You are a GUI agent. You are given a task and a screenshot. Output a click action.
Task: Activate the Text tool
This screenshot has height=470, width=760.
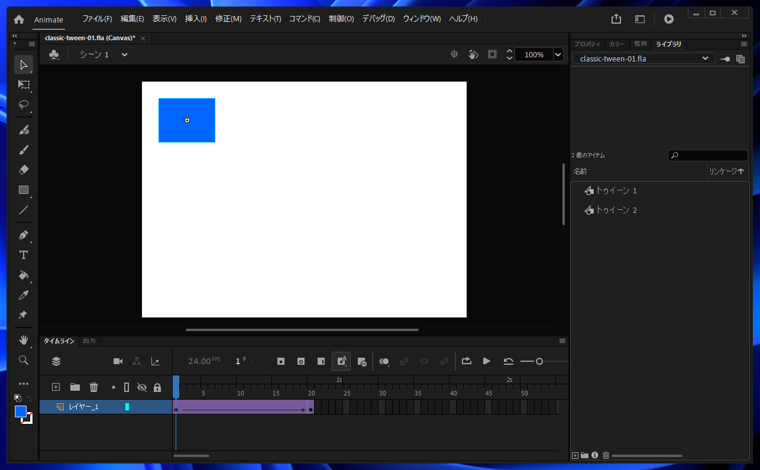(23, 255)
